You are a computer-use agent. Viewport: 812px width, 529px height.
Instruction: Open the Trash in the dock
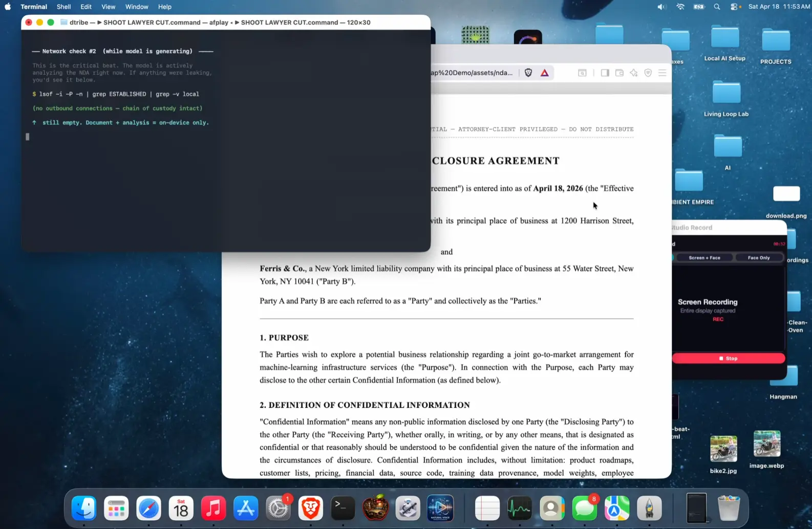tap(729, 508)
